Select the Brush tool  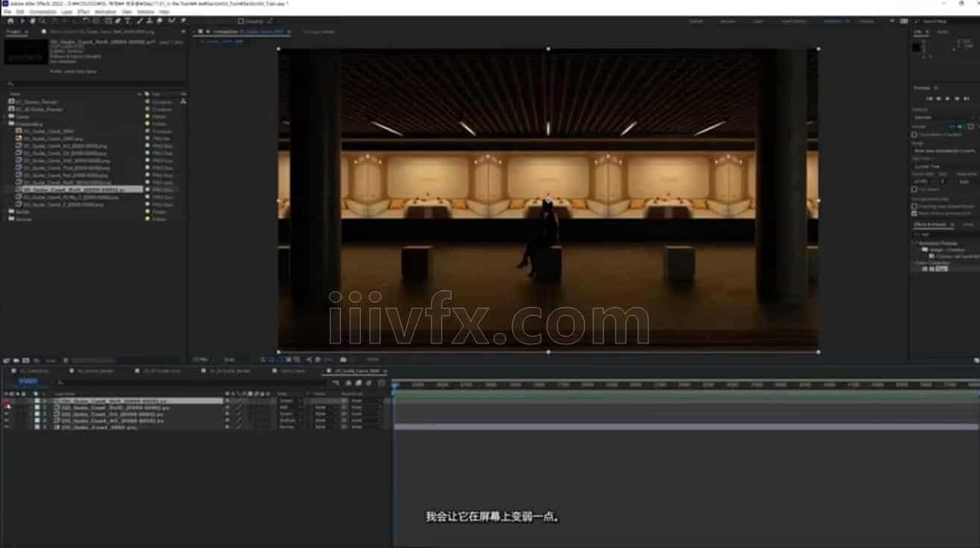click(x=139, y=21)
